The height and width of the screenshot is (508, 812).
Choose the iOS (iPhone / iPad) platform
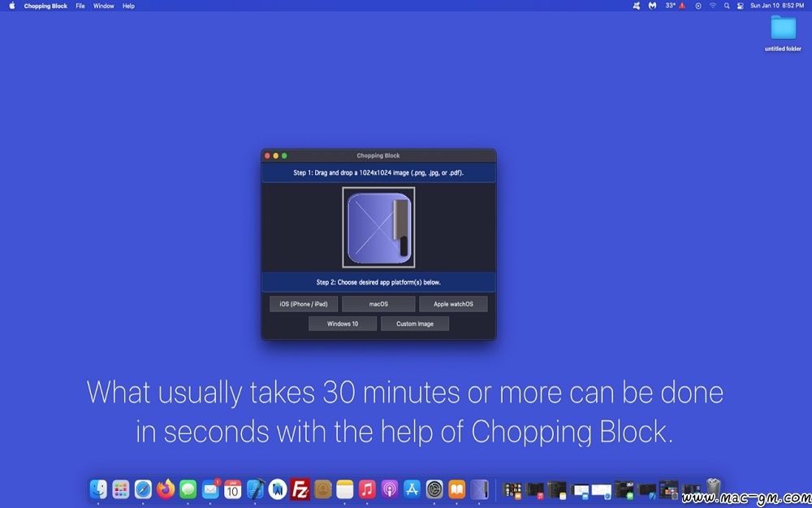click(304, 304)
